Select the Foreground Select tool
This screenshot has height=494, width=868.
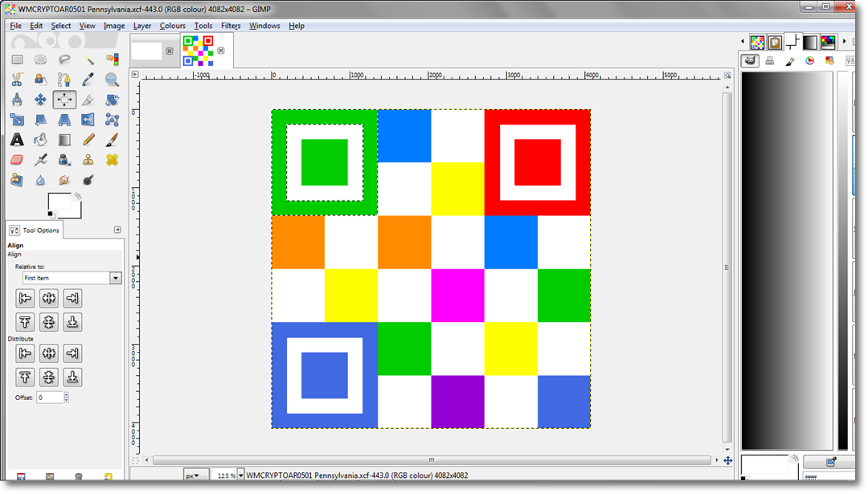[x=40, y=80]
